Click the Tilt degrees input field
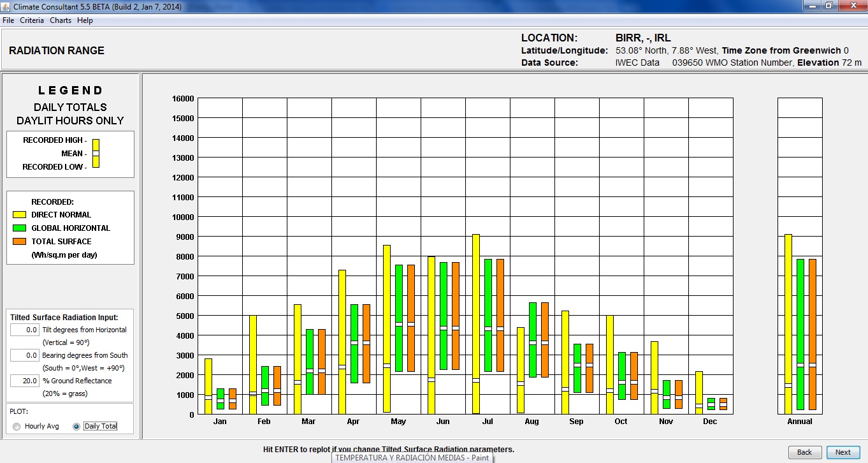This screenshot has width=868, height=463. [x=25, y=330]
